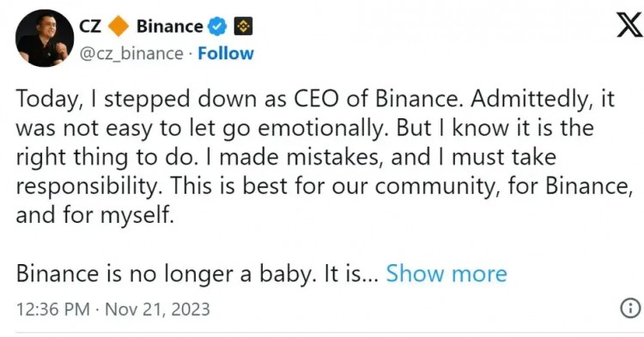Expand the tweet with Show more
The width and height of the screenshot is (644, 337).
[x=447, y=274]
